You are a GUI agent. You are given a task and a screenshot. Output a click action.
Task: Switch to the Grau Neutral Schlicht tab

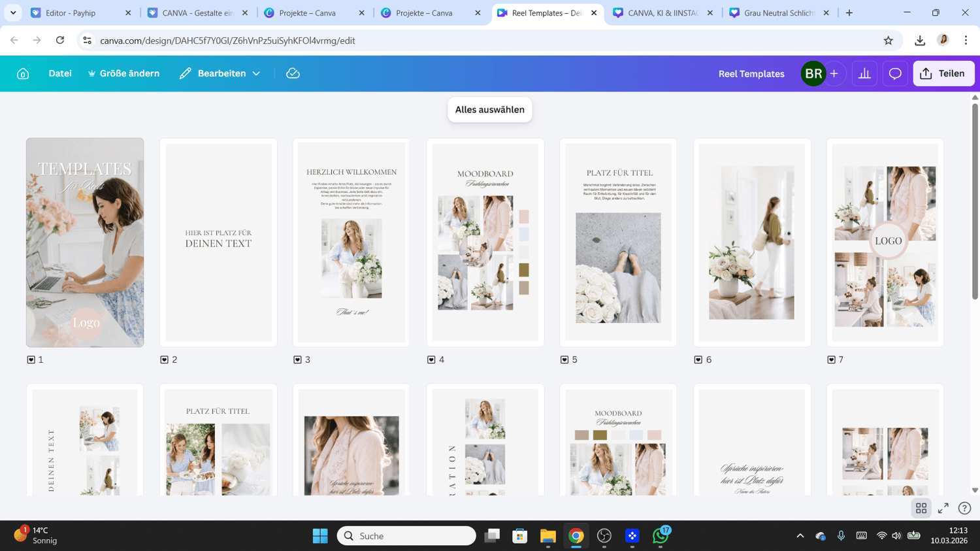pos(779,13)
